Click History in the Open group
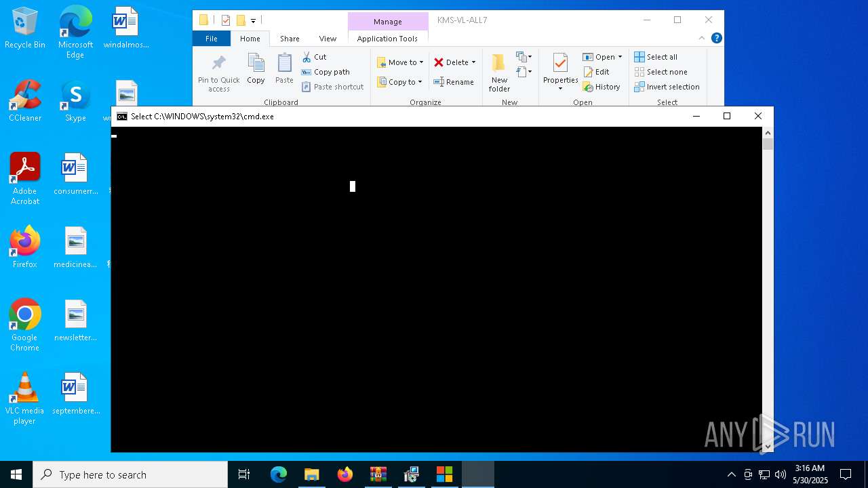Viewport: 868px width, 488px height. pos(601,87)
